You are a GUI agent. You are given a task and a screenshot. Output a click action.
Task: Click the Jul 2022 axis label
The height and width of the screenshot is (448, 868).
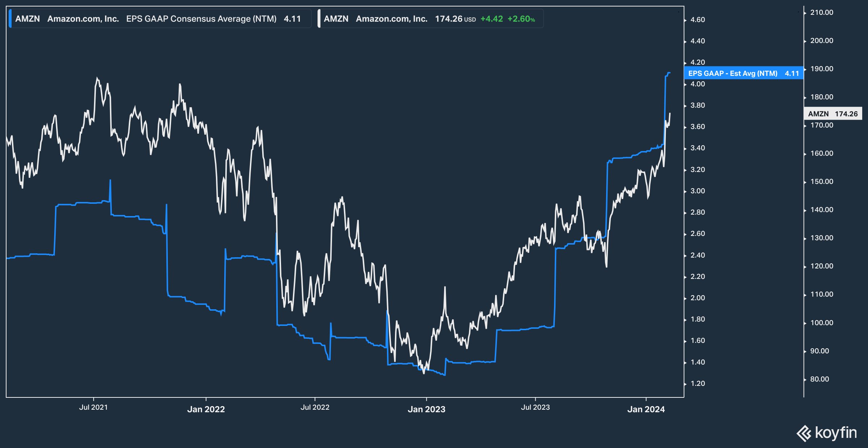coord(315,407)
